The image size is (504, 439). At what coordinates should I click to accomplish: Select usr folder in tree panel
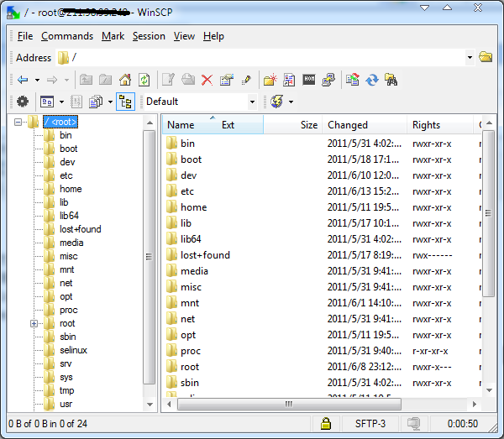tap(66, 404)
